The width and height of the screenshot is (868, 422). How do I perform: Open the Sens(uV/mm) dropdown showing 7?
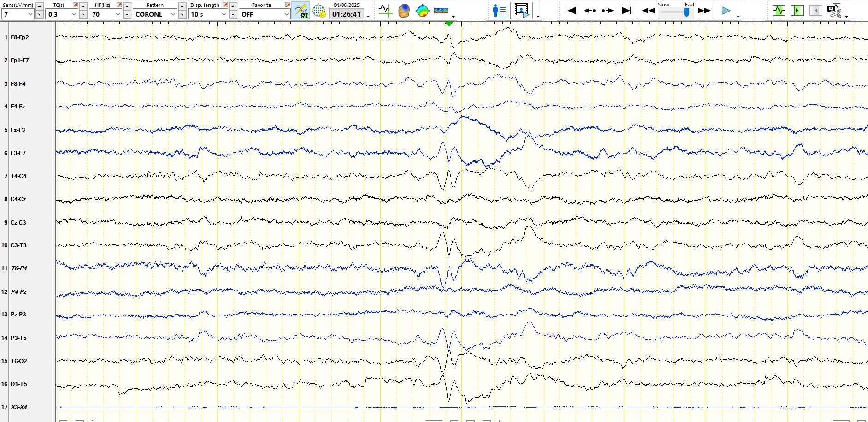18,14
